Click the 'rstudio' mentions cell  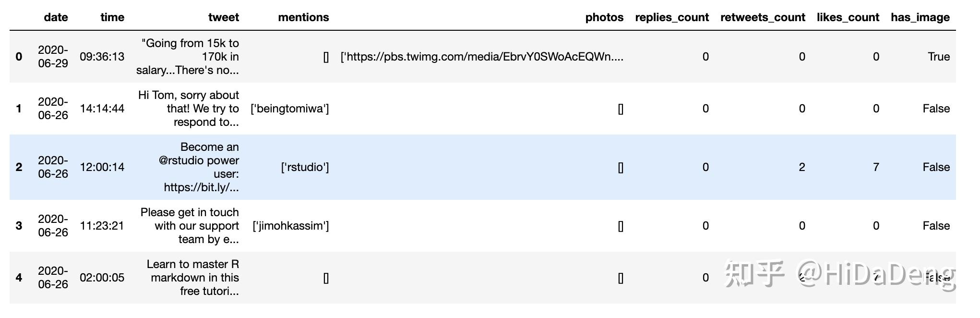[x=305, y=167]
